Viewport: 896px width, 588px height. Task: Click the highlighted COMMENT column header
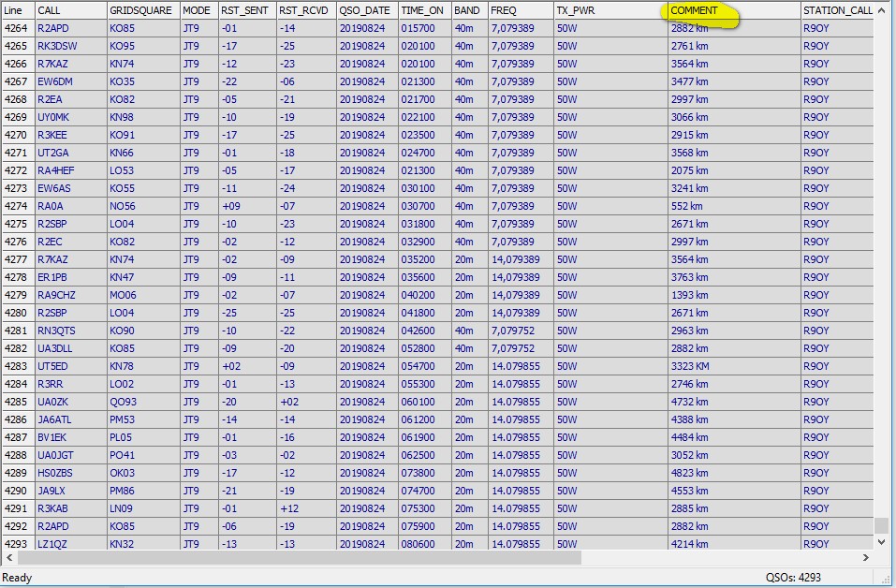(x=695, y=11)
